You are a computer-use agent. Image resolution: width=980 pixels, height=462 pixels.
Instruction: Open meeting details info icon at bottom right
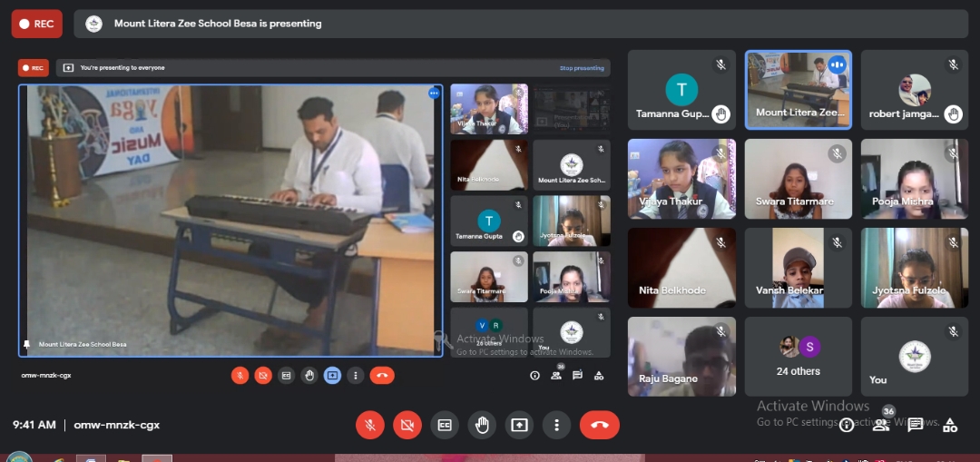point(847,426)
